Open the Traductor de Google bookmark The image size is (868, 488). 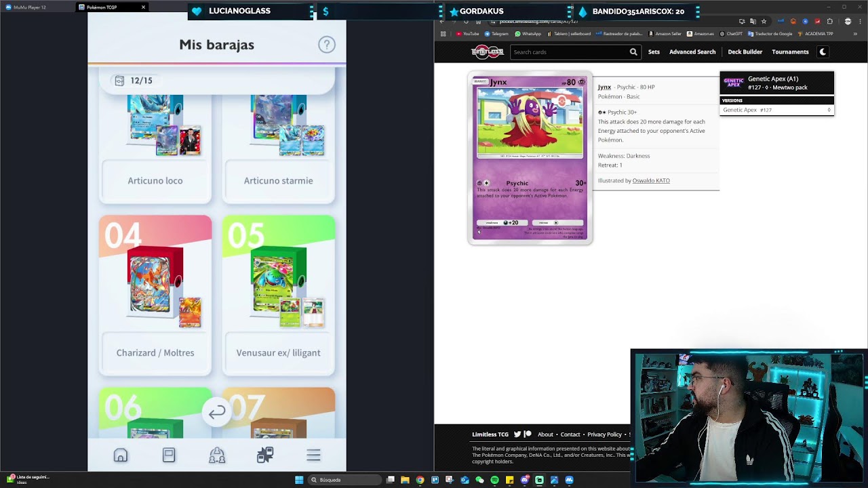pos(770,34)
